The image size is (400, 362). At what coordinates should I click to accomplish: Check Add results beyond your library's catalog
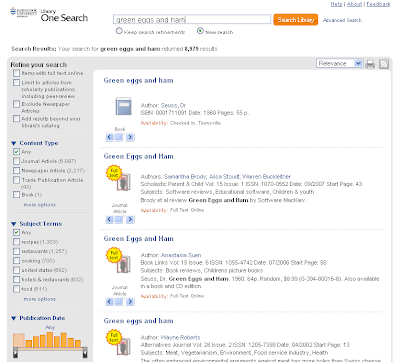tap(16, 119)
